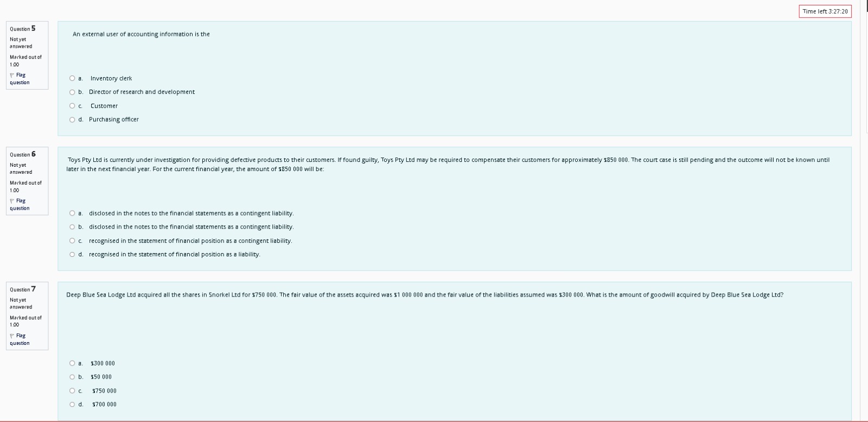Click the Question 7 heading

[x=23, y=289]
